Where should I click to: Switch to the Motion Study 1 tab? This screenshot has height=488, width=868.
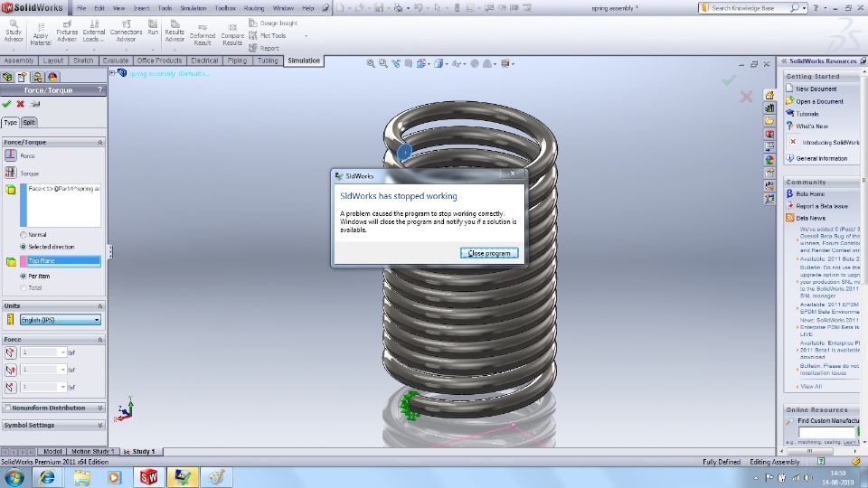coord(91,452)
